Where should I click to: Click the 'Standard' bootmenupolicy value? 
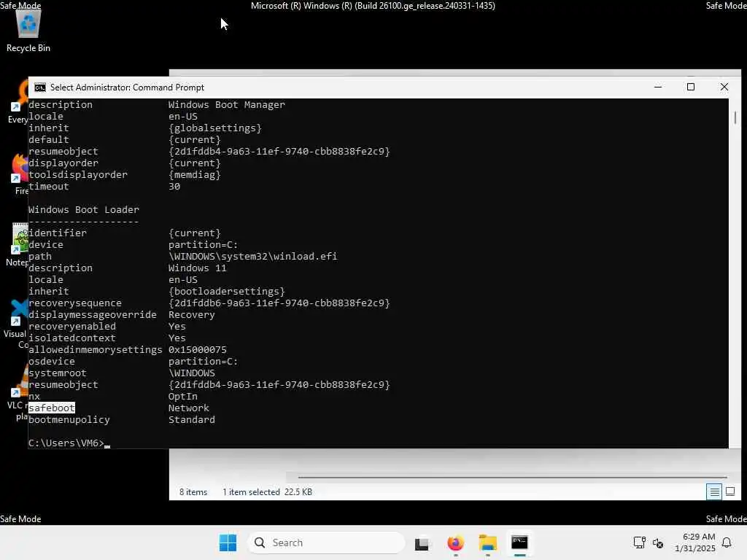pyautogui.click(x=192, y=419)
